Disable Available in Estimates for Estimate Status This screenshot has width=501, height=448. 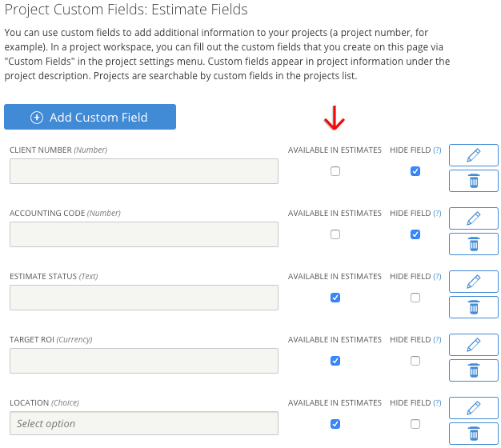click(x=335, y=298)
